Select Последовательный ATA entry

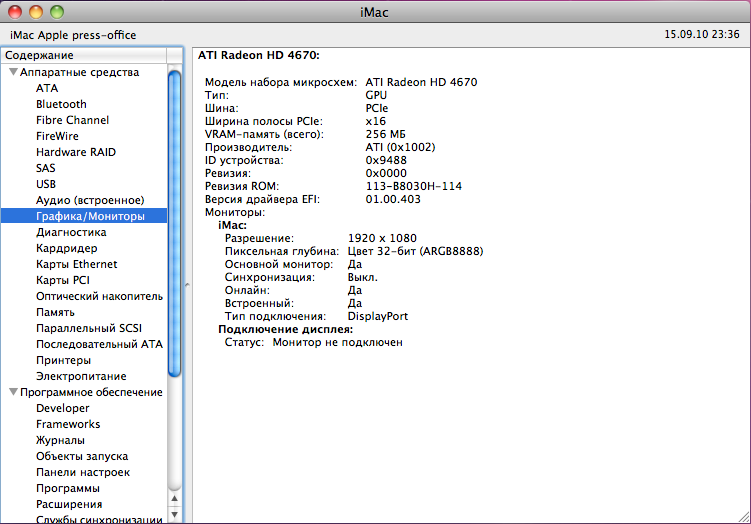(x=99, y=344)
